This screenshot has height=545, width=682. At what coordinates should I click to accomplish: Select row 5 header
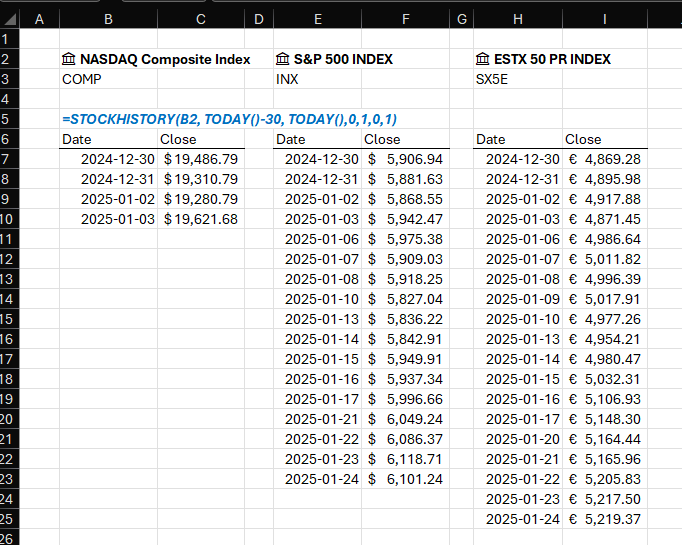click(10, 119)
